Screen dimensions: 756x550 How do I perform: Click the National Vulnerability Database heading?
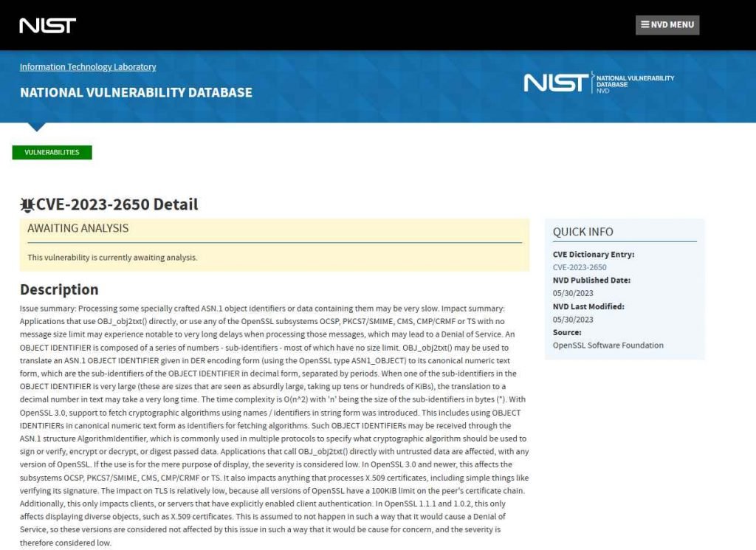(x=136, y=92)
